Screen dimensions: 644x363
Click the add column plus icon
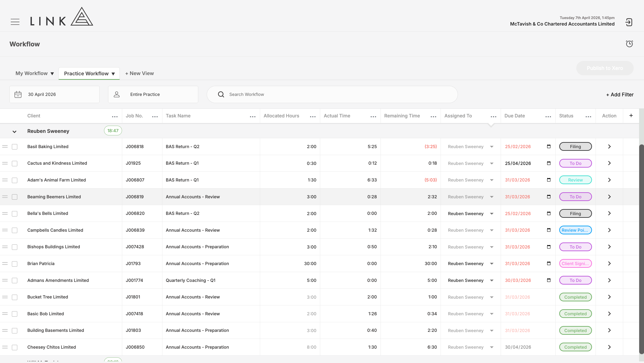pyautogui.click(x=631, y=115)
